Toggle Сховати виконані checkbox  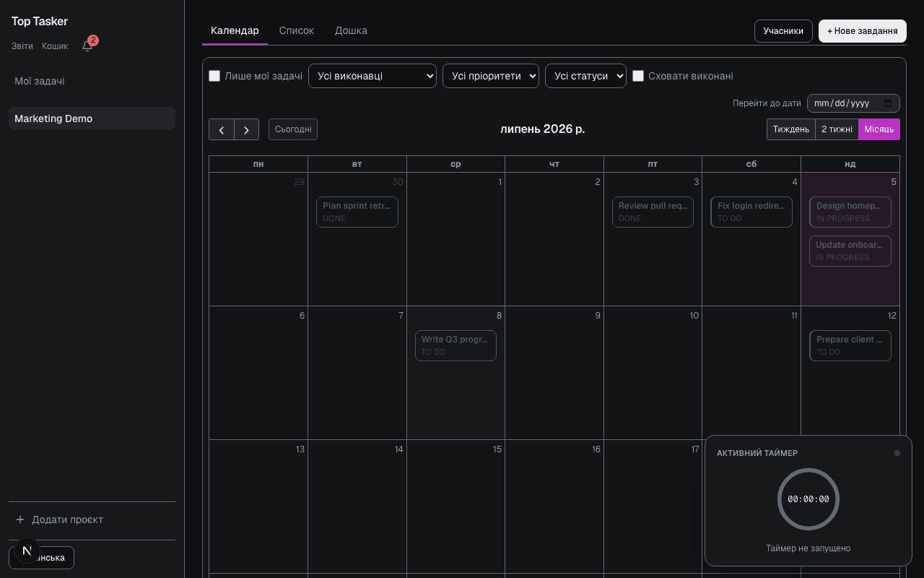click(638, 76)
